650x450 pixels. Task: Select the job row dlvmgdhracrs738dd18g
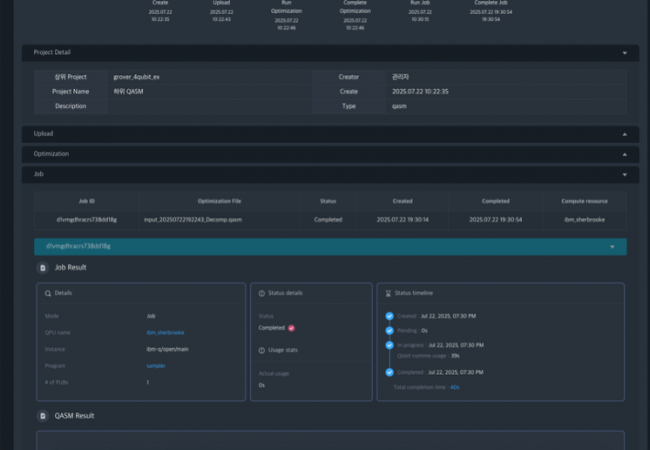click(87, 218)
